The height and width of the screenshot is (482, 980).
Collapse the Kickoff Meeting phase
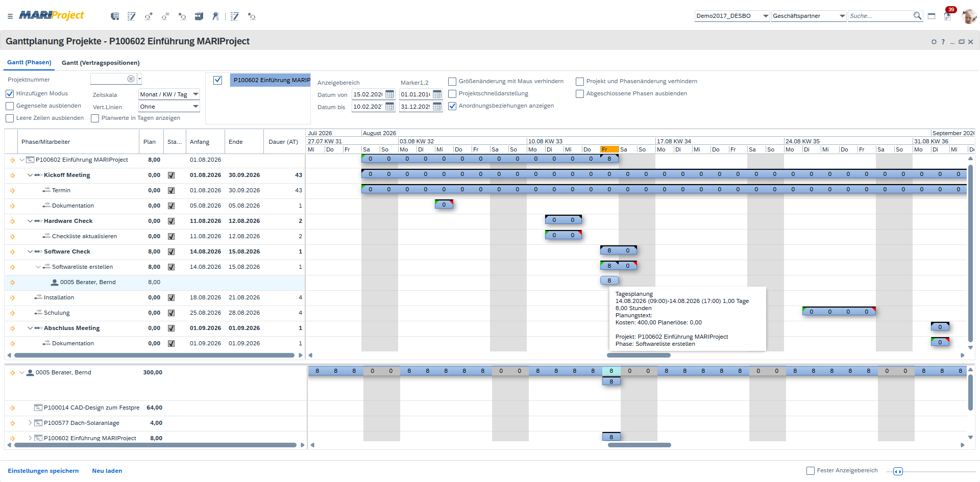[30, 175]
